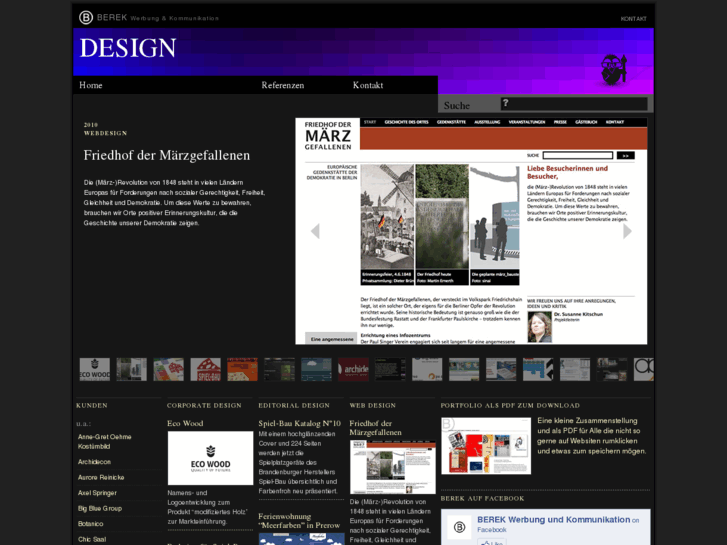The height and width of the screenshot is (545, 727).
Task: Select the colorful cards thumbnail, third in the strip
Action: coord(168,369)
